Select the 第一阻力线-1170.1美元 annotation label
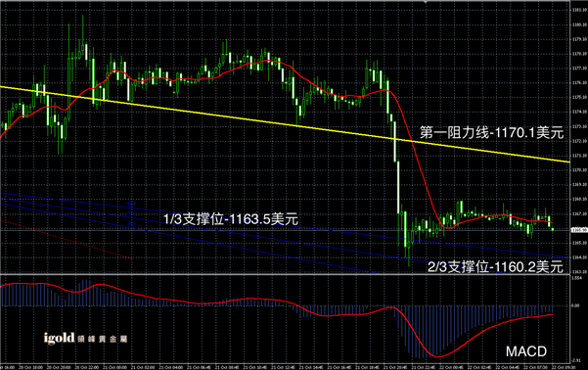The image size is (588, 370). 491,132
